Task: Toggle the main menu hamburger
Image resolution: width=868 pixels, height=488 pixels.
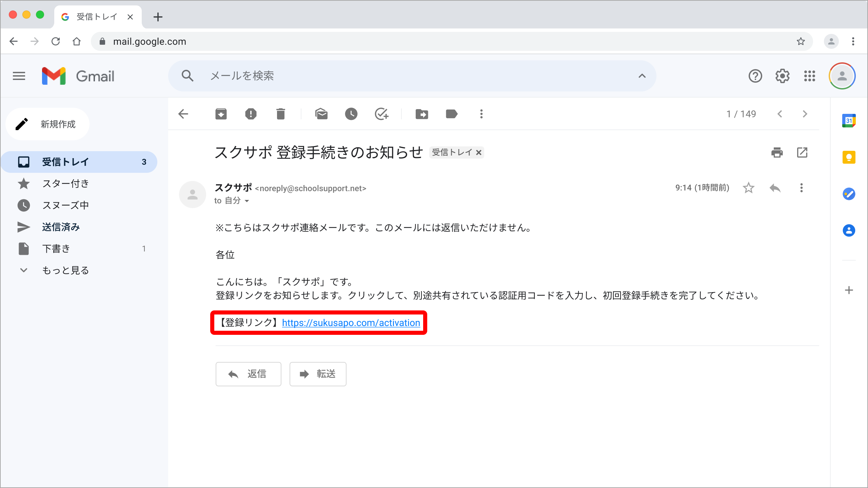Action: pos(19,76)
